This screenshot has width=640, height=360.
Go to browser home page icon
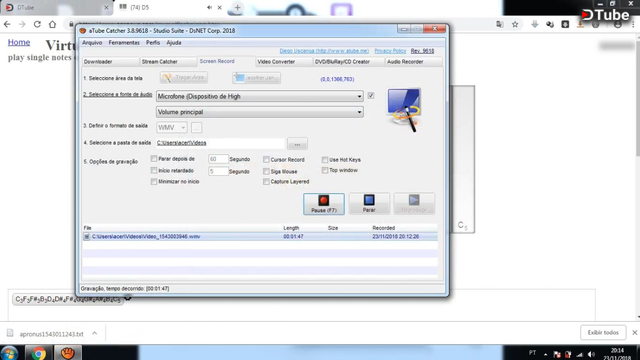point(52,24)
